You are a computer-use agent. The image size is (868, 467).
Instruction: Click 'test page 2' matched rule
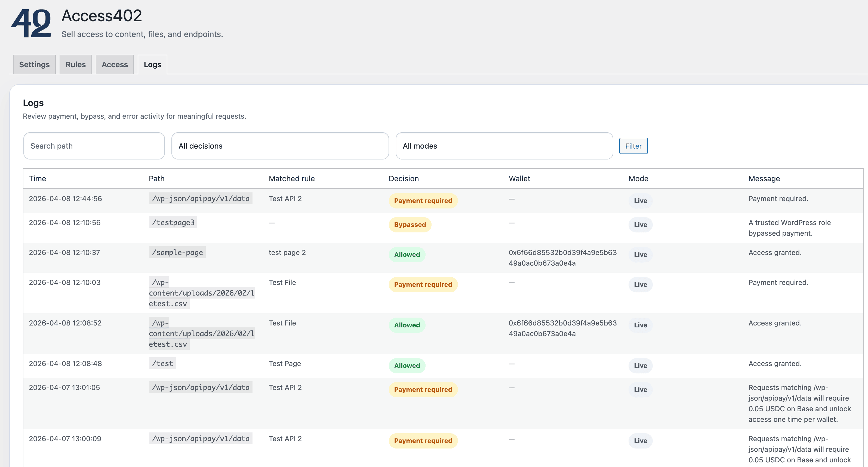click(287, 252)
